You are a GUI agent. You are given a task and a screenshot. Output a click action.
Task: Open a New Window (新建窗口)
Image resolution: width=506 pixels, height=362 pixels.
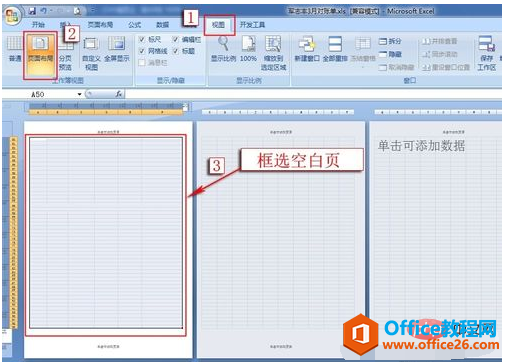[307, 49]
